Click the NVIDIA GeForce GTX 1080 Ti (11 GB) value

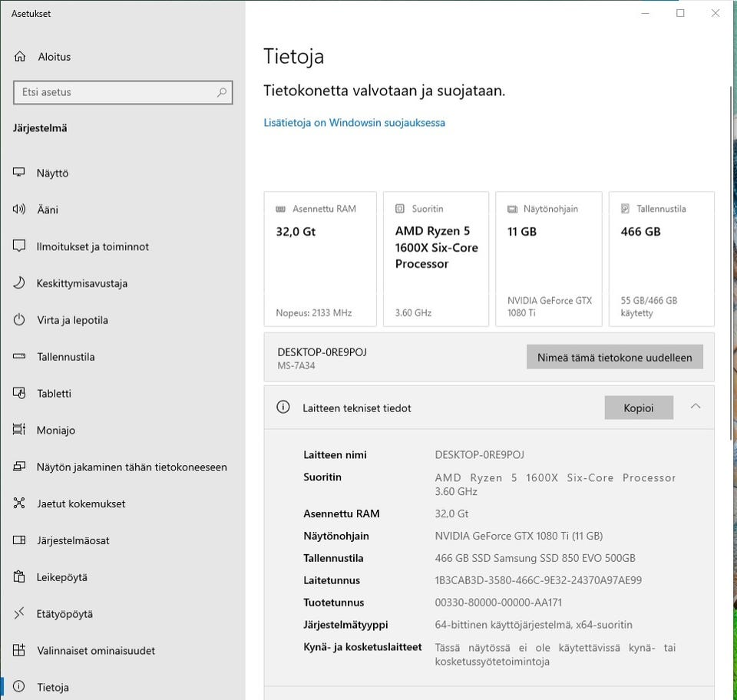[518, 536]
